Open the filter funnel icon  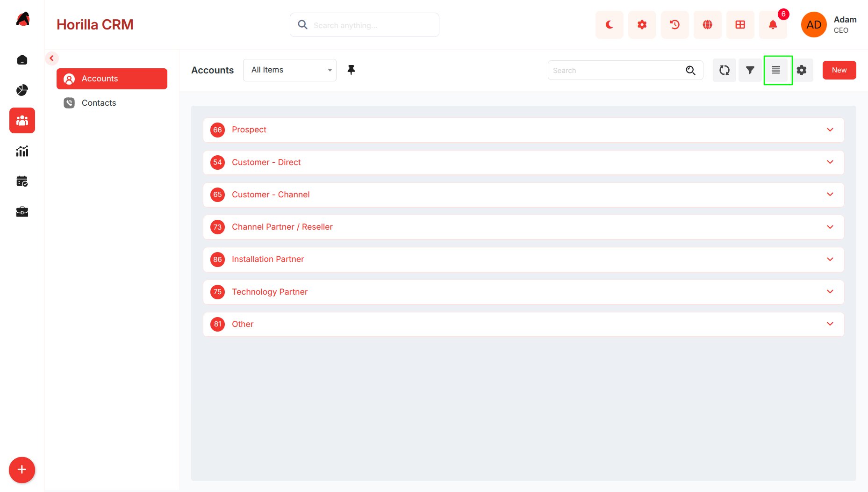750,70
